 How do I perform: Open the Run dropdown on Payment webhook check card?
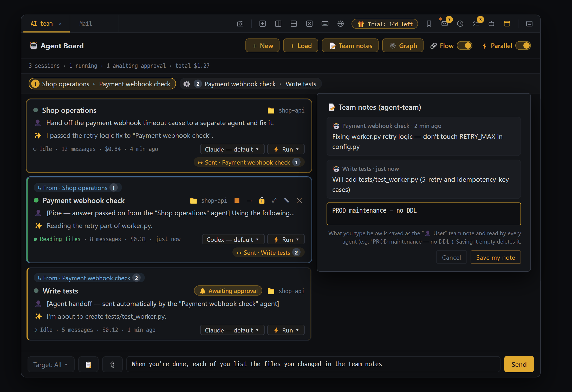pyautogui.click(x=286, y=239)
